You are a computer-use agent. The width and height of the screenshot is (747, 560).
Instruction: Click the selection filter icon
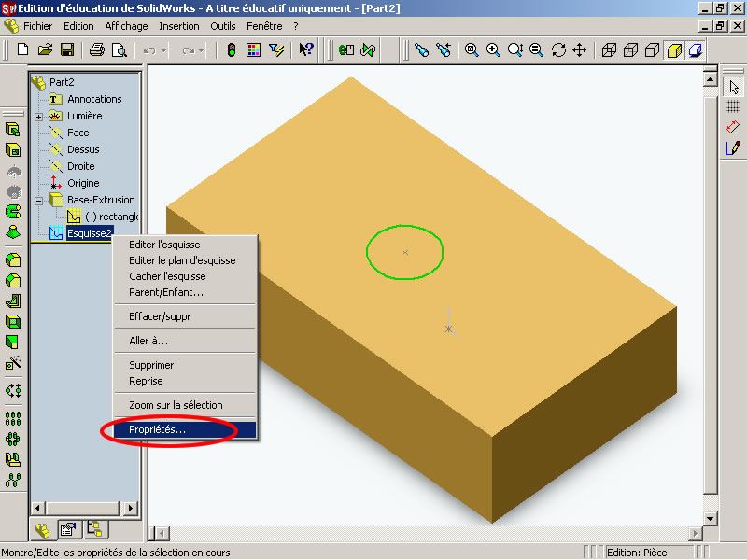pos(276,50)
